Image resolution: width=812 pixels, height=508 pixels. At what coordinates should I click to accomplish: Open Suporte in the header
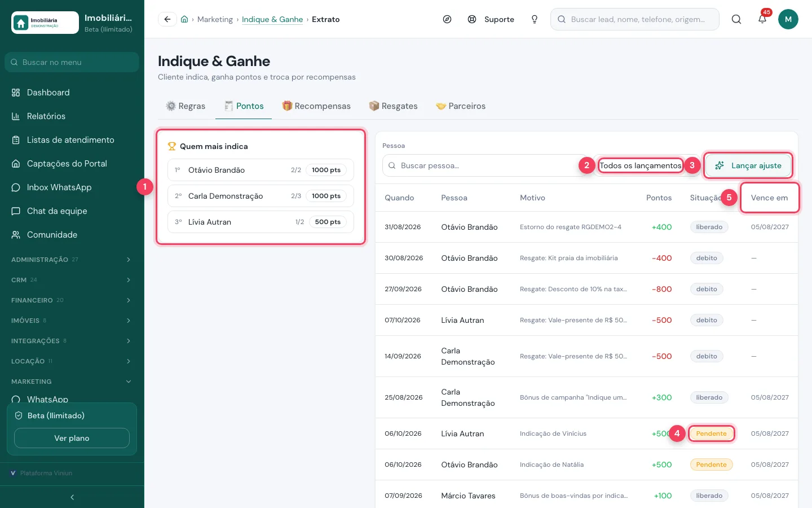coord(491,19)
